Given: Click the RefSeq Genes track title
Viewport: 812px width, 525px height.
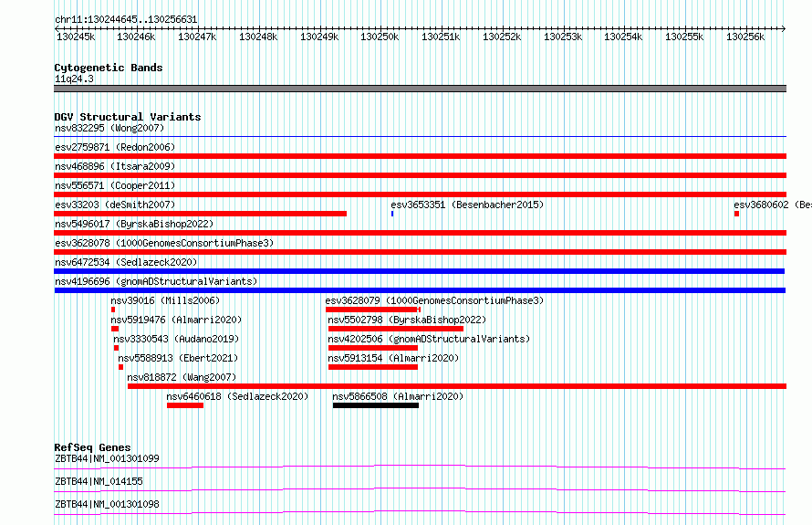Looking at the screenshot, I should tap(92, 447).
